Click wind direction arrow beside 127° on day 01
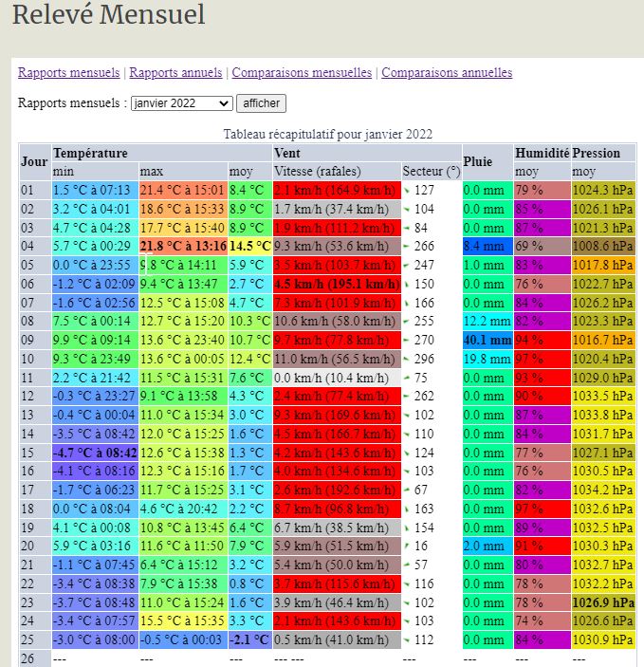 tap(407, 190)
